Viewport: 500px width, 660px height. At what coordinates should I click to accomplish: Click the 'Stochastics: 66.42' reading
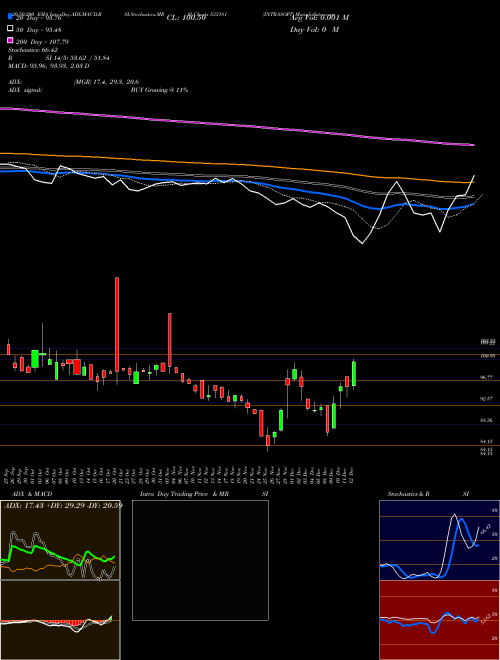(x=33, y=50)
